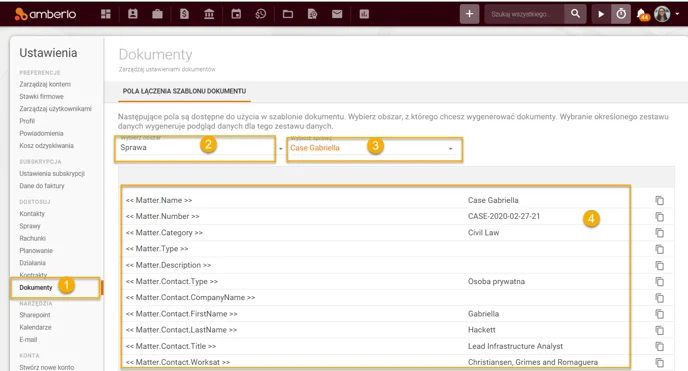Open Rachunki customization settings
Viewport: 688px width, 371px height.
[x=32, y=239]
